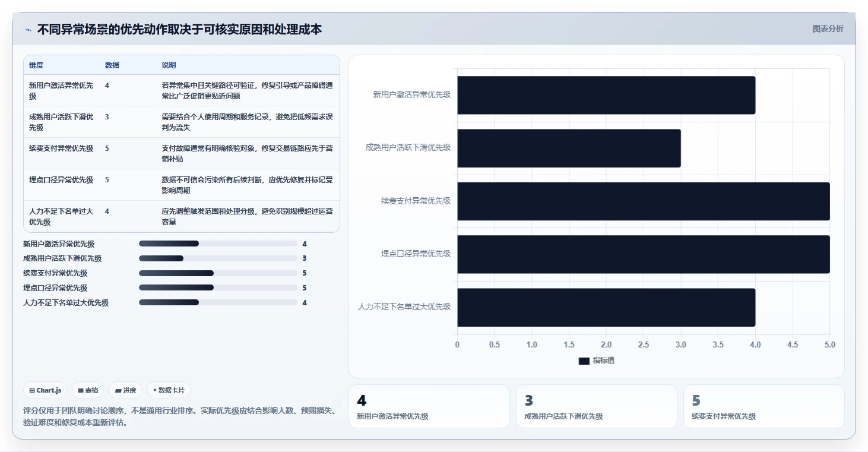Open the data card showing 4 新用户激活异常优先级

(429, 406)
